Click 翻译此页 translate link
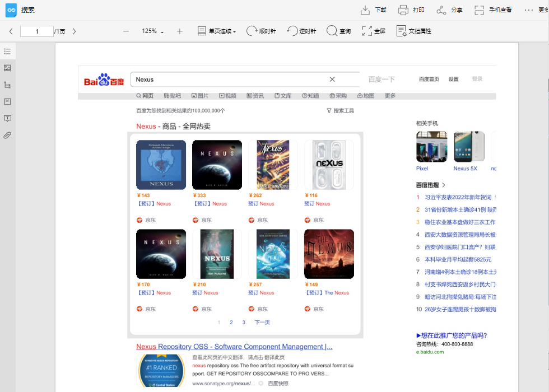Viewport: 549px width, 392px height. (x=273, y=357)
